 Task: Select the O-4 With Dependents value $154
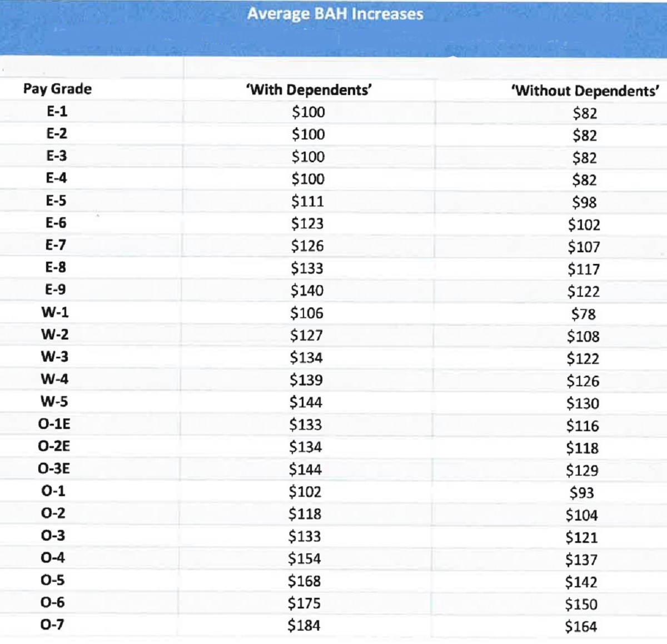click(305, 558)
